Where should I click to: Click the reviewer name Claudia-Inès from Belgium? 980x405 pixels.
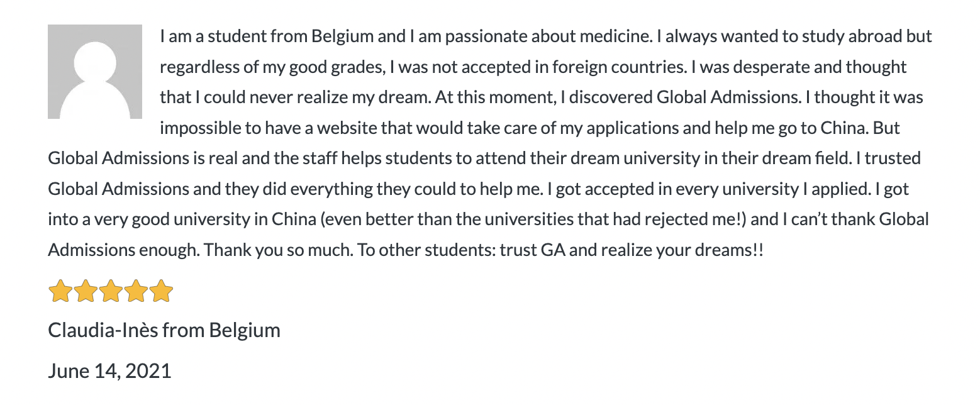pos(164,330)
